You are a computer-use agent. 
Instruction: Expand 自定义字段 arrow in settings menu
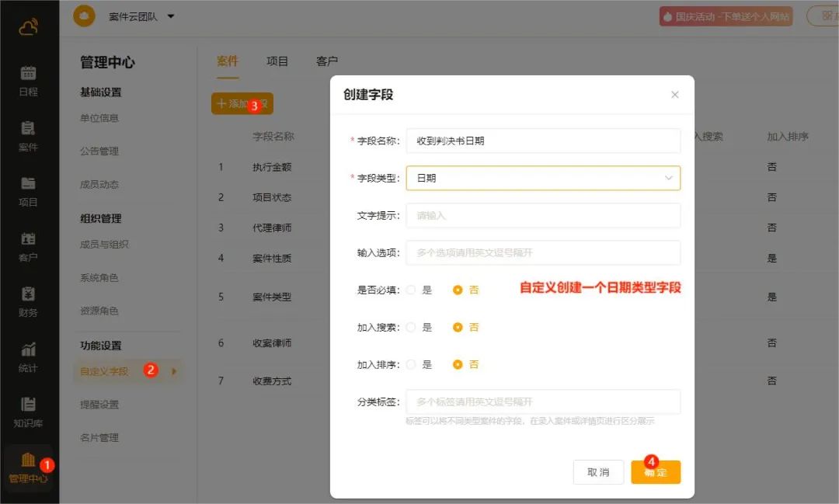174,371
